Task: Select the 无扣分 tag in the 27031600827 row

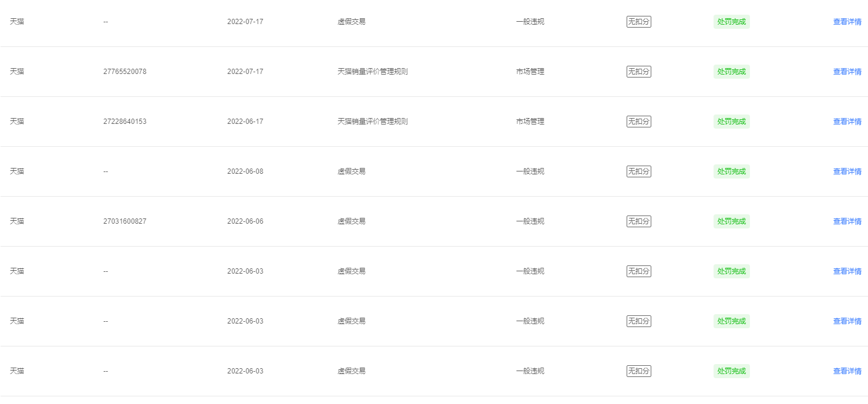Action: pyautogui.click(x=639, y=221)
